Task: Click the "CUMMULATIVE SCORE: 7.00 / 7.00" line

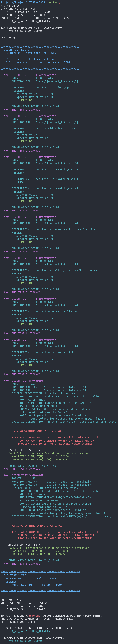Action: [x=35, y=371]
